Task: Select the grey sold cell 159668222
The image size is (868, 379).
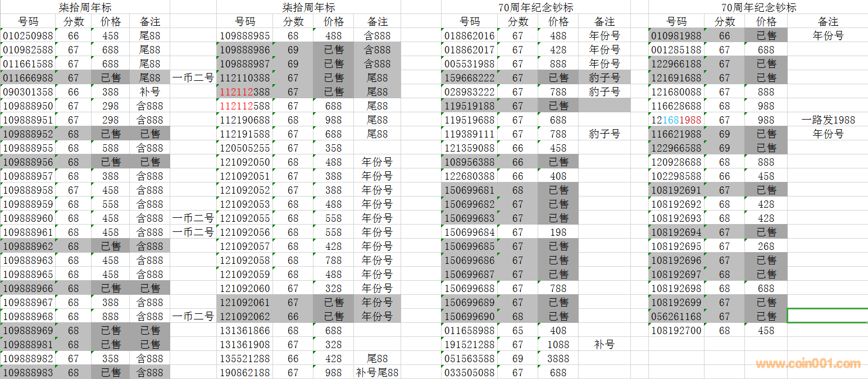Action: [x=470, y=78]
